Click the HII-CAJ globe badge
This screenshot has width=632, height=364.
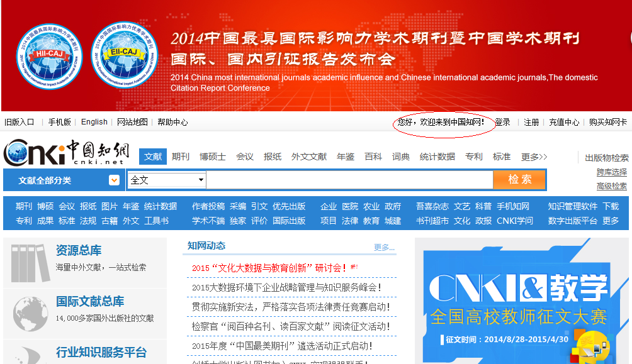click(x=50, y=57)
